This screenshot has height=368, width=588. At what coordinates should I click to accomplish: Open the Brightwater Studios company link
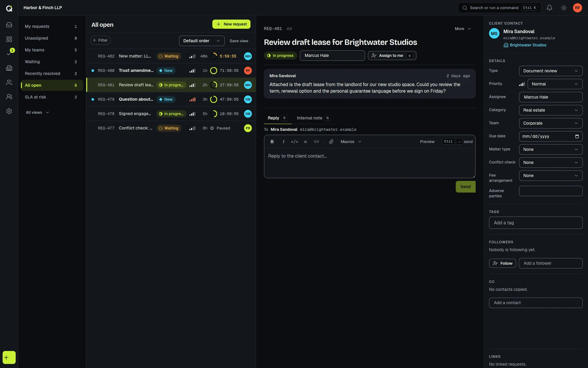pyautogui.click(x=525, y=45)
